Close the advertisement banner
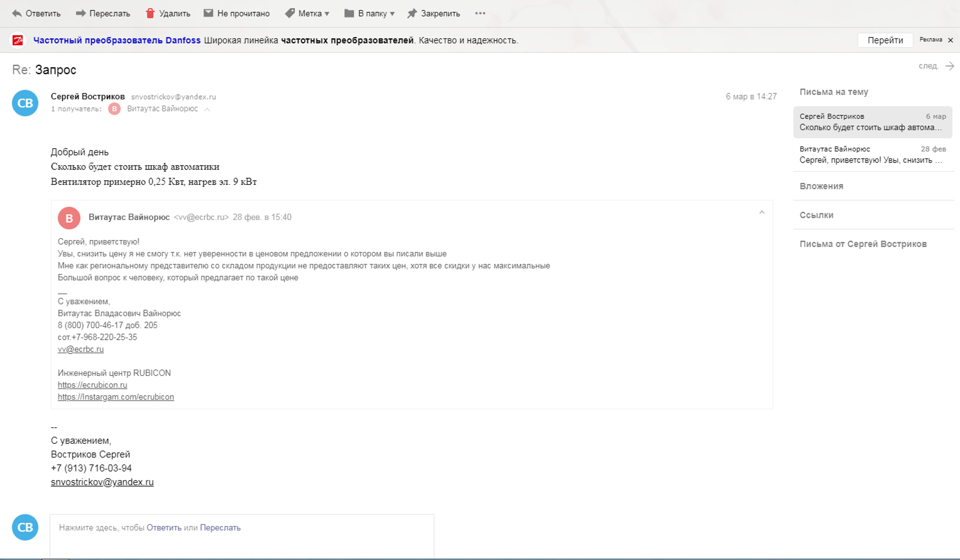This screenshot has height=560, width=960. click(x=950, y=40)
